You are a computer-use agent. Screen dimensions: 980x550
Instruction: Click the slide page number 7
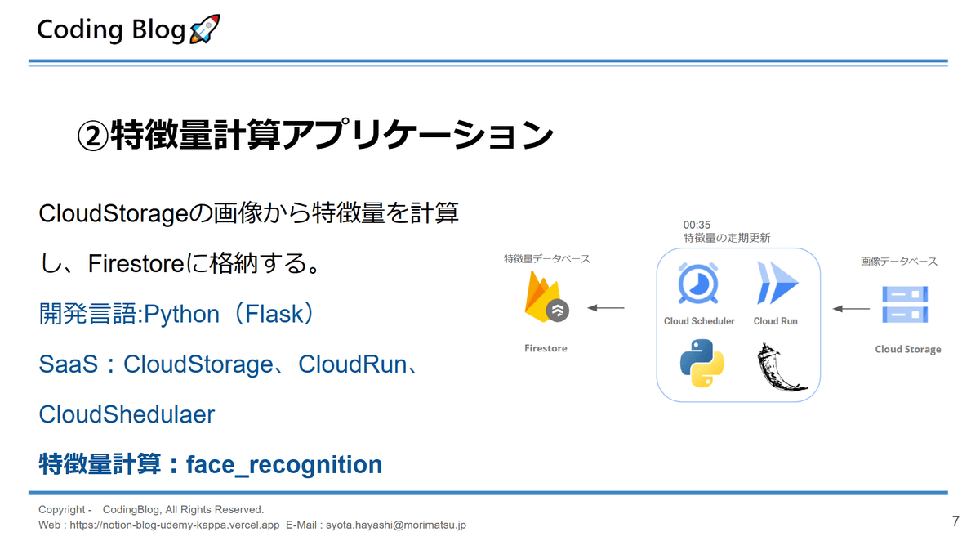pos(955,521)
